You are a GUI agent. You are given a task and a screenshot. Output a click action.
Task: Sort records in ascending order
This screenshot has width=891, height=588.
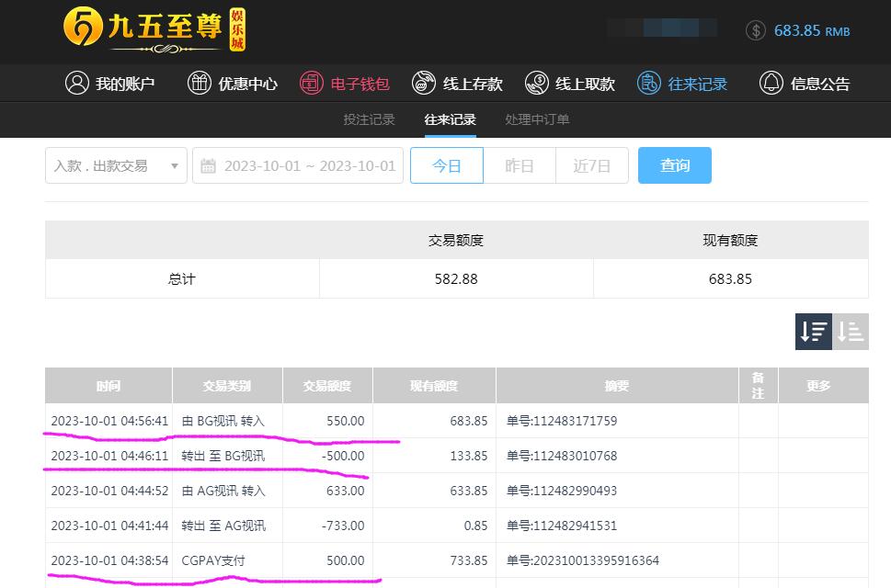coord(851,332)
